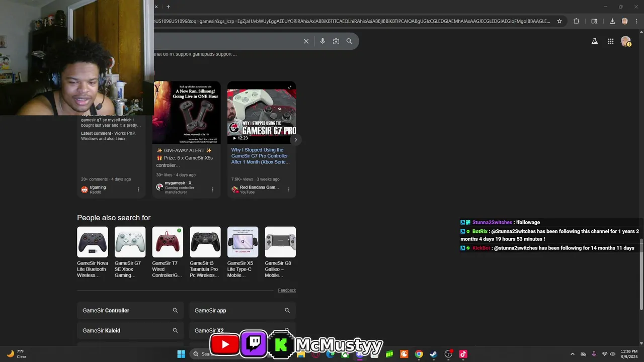Open Wi-Fi network tray icon
Viewport: 644px width, 362px height.
click(x=604, y=354)
